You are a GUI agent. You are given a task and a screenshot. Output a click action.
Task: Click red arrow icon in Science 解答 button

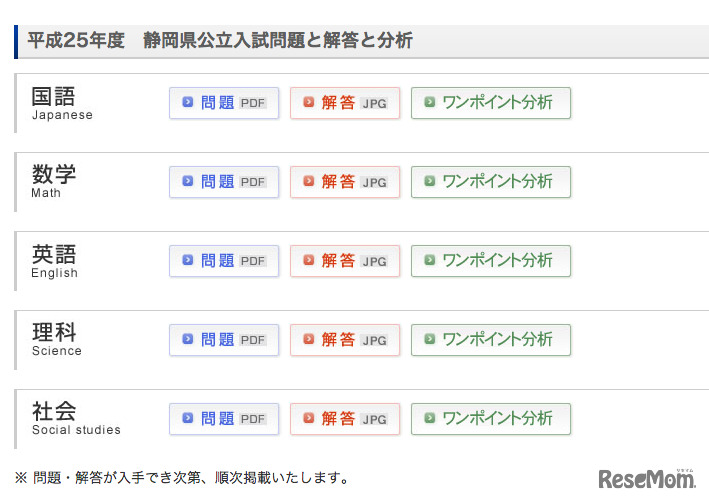tap(308, 340)
